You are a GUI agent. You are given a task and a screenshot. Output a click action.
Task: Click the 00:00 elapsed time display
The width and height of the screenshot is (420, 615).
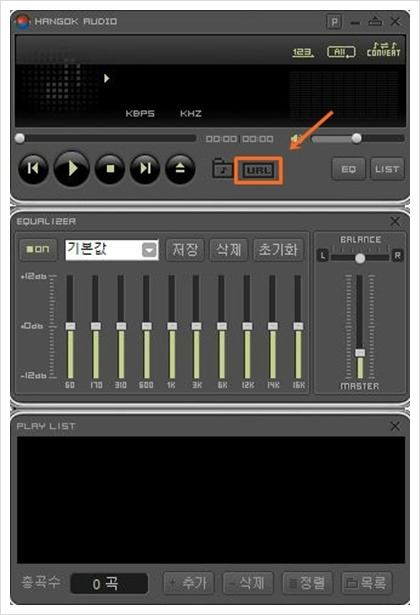[221, 139]
